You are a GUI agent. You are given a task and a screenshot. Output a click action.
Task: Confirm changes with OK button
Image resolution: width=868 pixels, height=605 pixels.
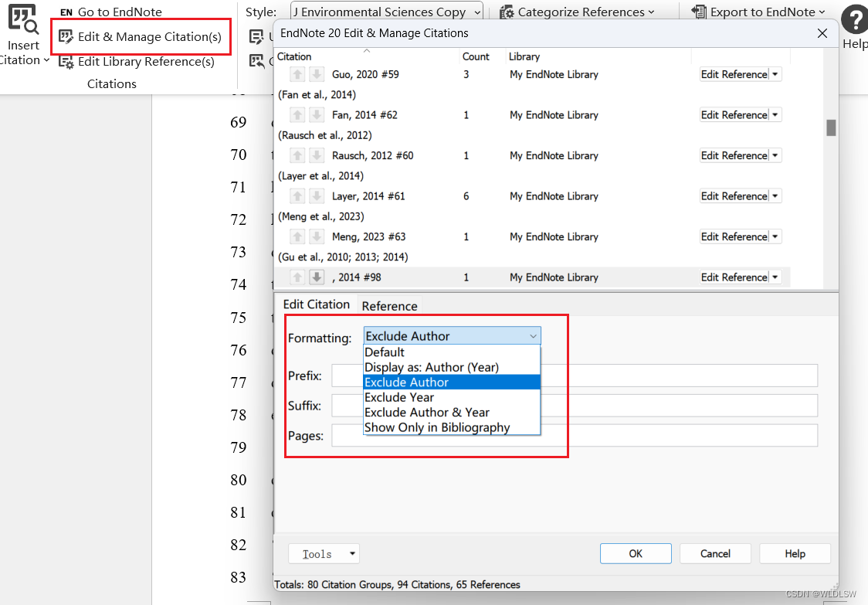[636, 553]
